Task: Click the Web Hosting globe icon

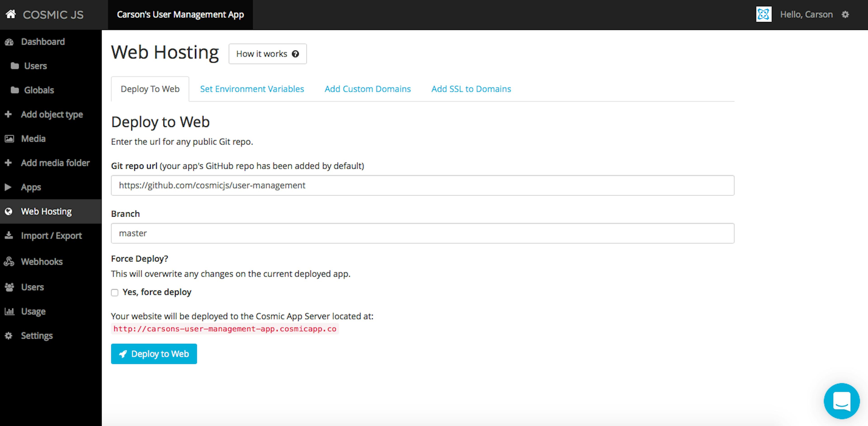Action: pyautogui.click(x=8, y=211)
